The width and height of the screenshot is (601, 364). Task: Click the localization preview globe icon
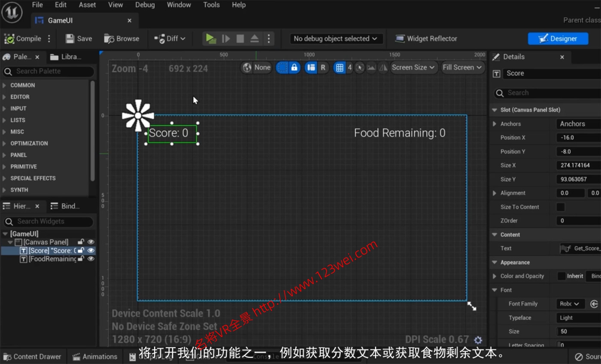tap(247, 67)
